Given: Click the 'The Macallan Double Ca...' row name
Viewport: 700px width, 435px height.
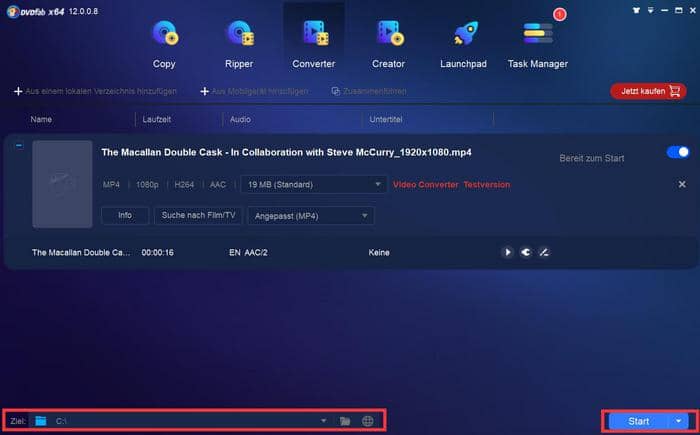Looking at the screenshot, I should 81,252.
